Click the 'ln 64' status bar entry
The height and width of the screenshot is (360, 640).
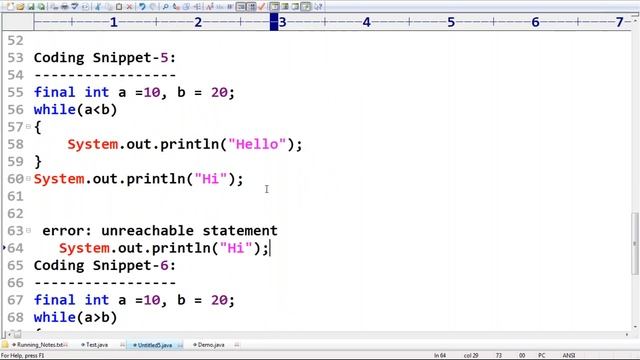click(440, 356)
